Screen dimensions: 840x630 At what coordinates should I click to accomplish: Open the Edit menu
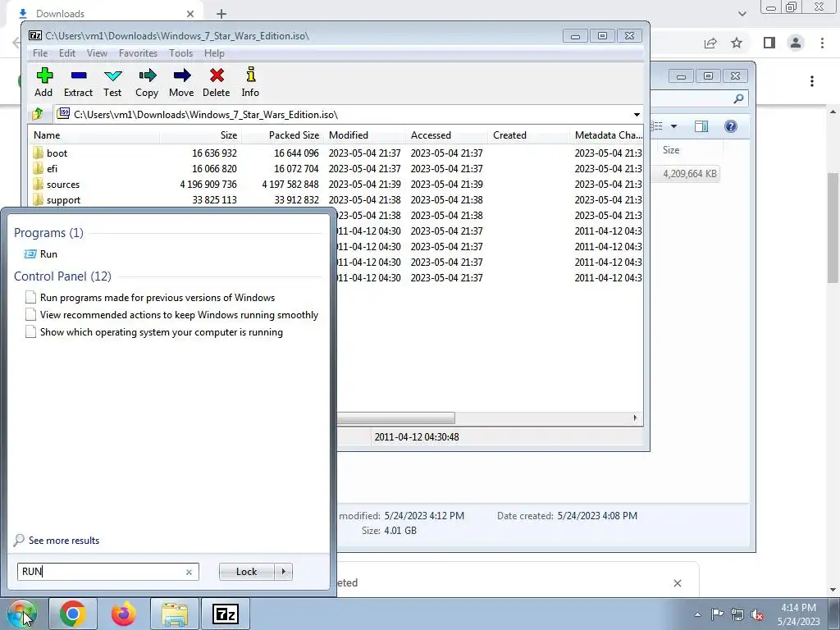(x=67, y=53)
